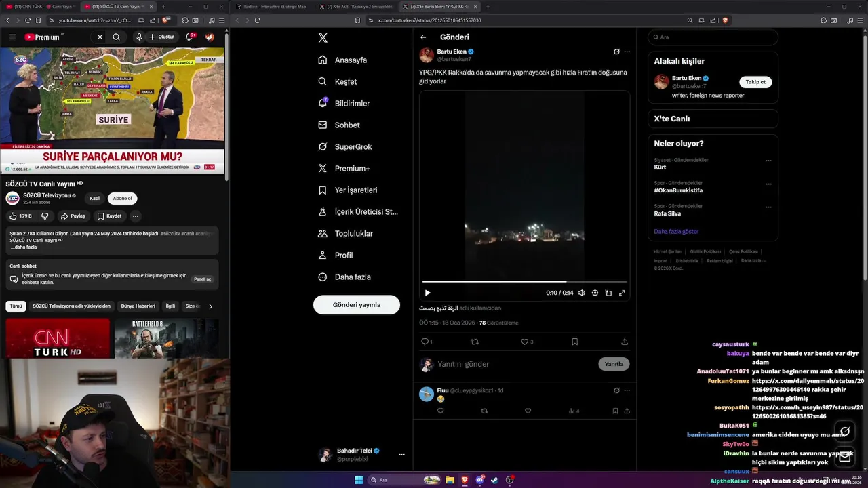868x488 pixels.
Task: Bookmark Bartu Eken's post
Action: pyautogui.click(x=574, y=342)
